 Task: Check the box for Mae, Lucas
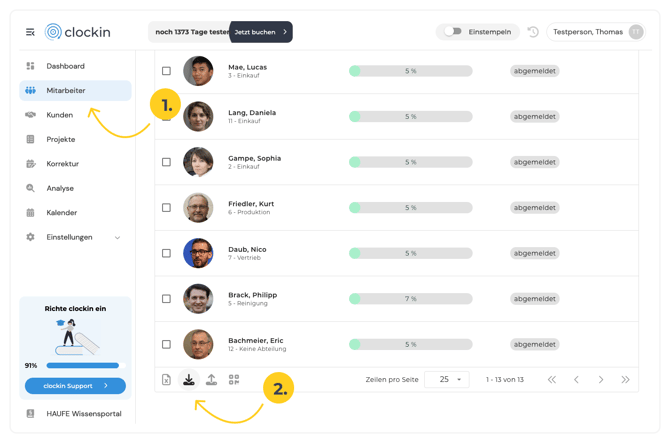(166, 71)
